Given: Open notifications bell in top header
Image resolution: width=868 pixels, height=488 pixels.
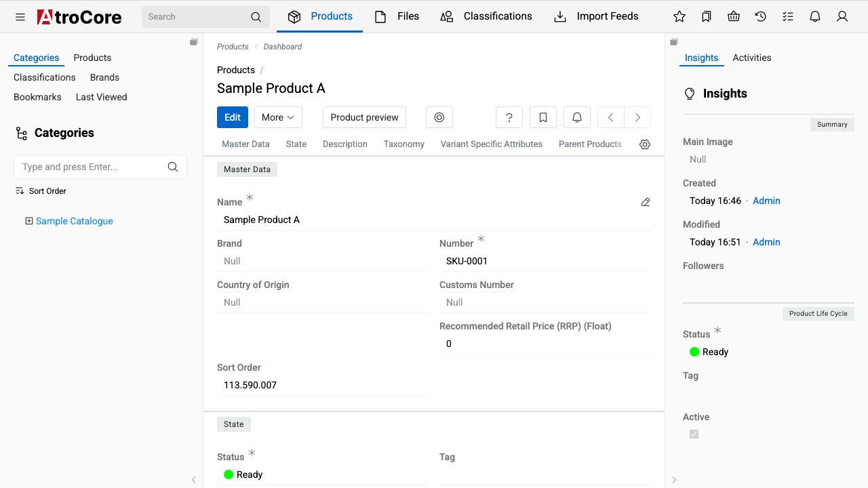Looking at the screenshot, I should tap(815, 17).
